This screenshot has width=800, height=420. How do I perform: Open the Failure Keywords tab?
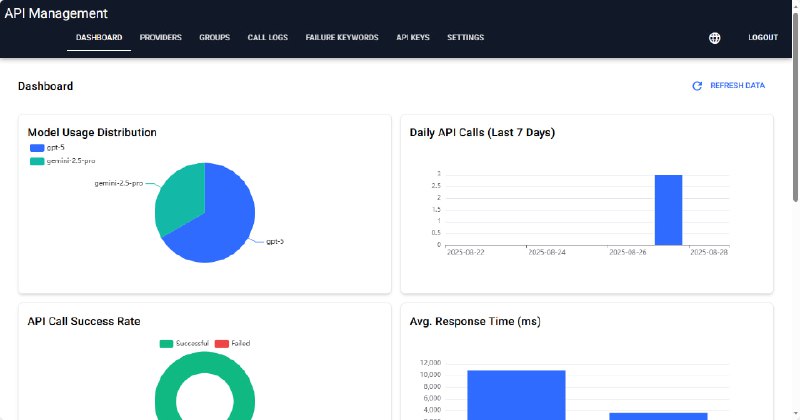(x=342, y=38)
